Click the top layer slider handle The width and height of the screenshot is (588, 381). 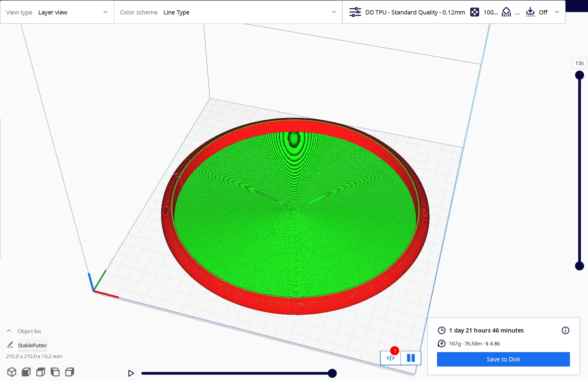point(579,75)
